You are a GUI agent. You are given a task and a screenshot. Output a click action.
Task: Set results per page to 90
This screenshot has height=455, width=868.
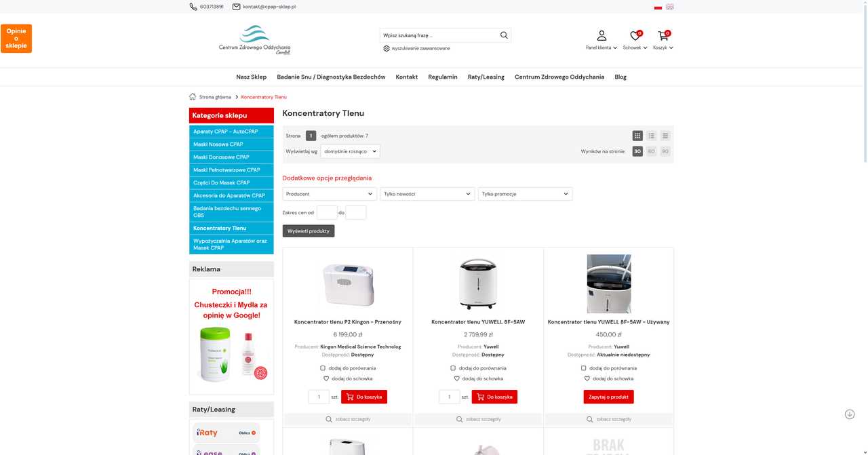665,151
